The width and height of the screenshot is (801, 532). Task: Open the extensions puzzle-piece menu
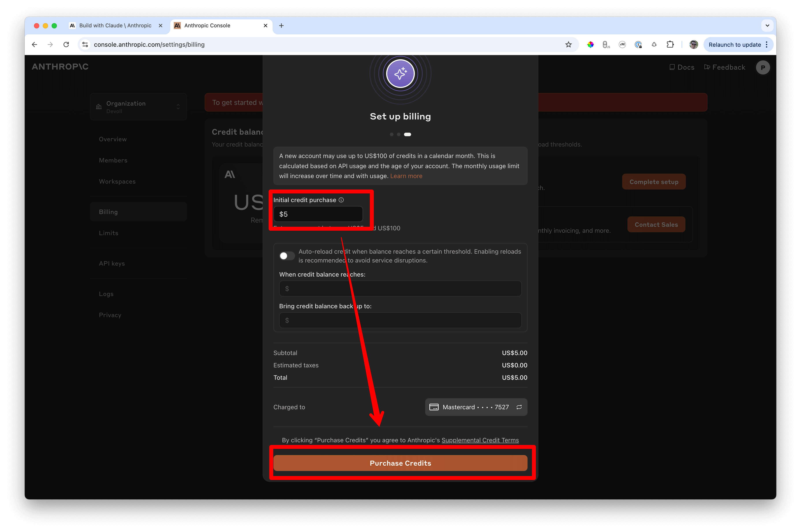(670, 45)
